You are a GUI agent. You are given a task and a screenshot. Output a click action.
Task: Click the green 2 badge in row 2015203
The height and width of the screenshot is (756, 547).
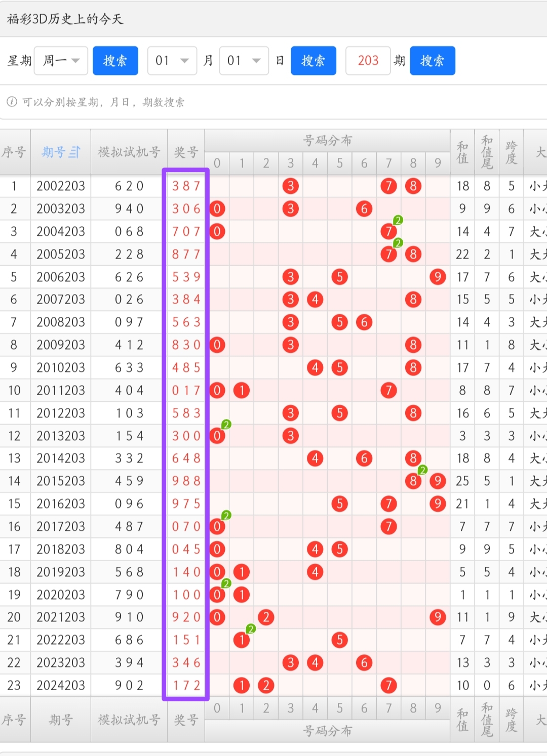[422, 470]
